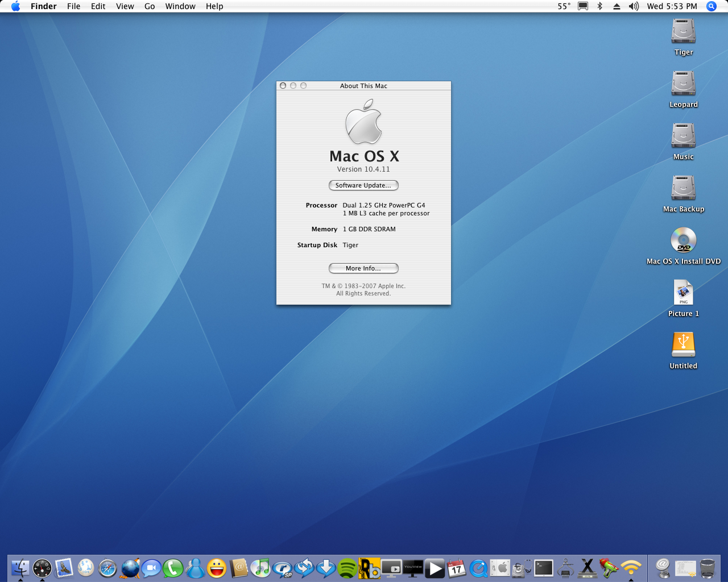Launch System Profiler calipers icon in Dock
This screenshot has width=728, height=582.
566,568
